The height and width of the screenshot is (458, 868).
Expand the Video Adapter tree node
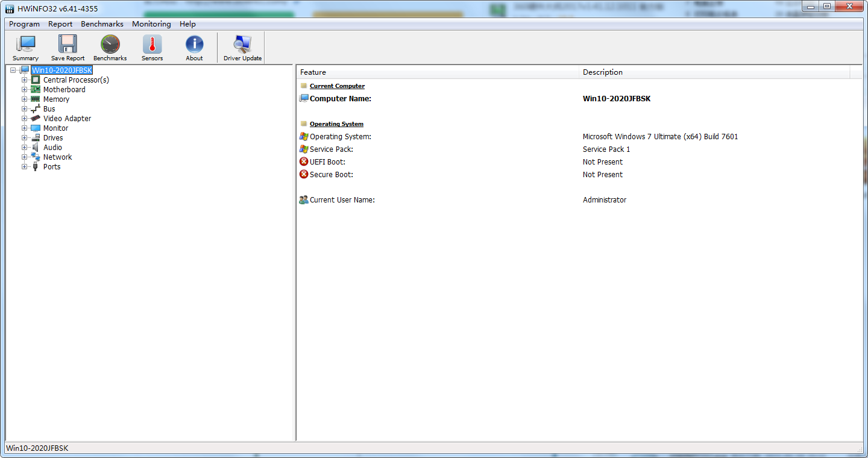pos(25,118)
